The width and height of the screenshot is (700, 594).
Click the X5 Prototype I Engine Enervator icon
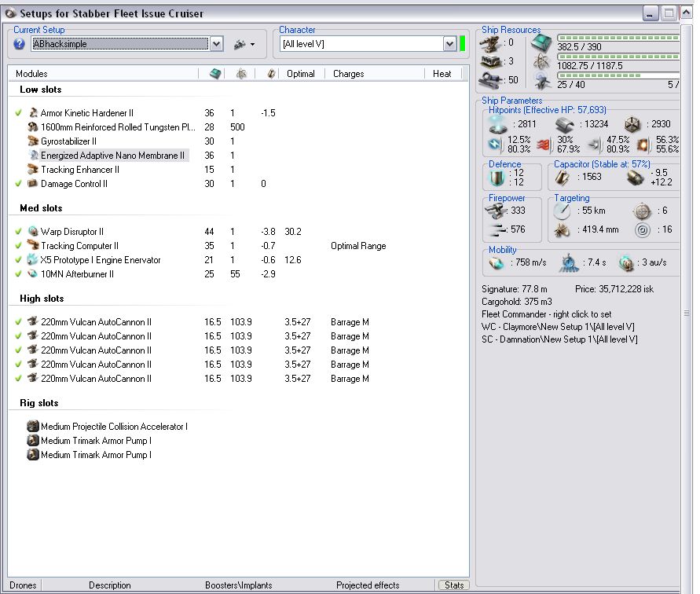coord(33,260)
